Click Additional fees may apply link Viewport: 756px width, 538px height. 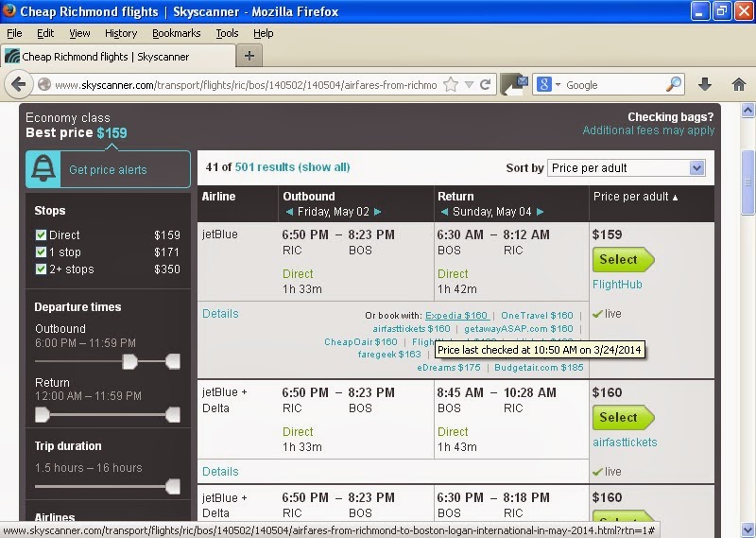pyautogui.click(x=648, y=130)
